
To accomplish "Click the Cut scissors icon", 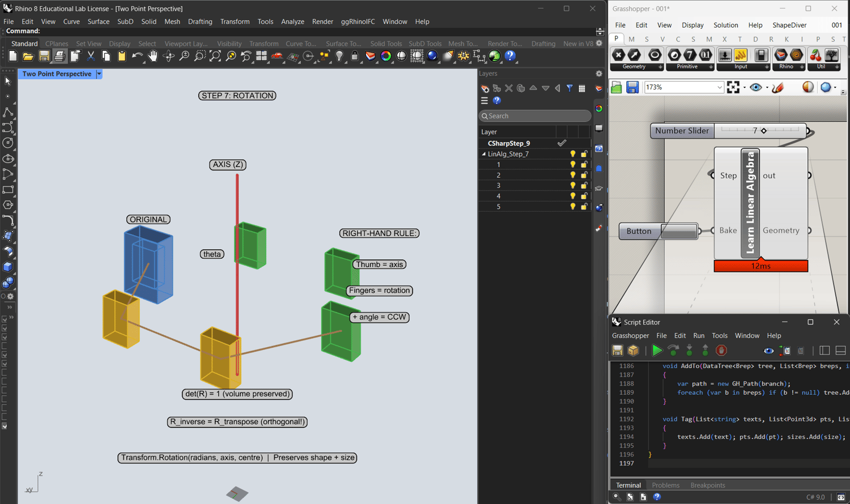I will click(91, 56).
